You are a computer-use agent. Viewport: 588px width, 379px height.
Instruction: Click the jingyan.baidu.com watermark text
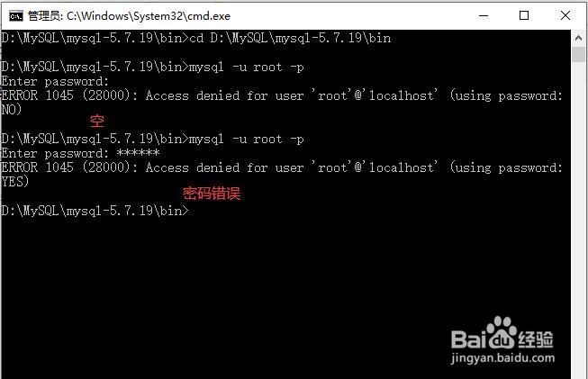[502, 358]
